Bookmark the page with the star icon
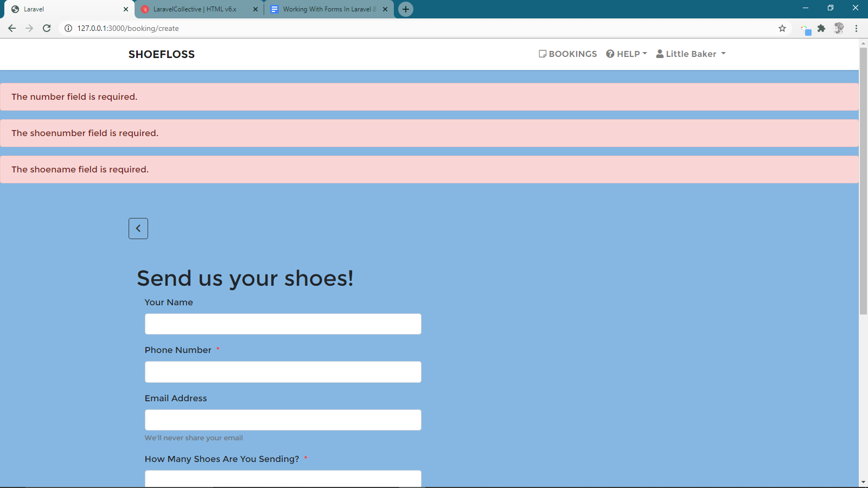Image resolution: width=868 pixels, height=488 pixels. pos(782,28)
